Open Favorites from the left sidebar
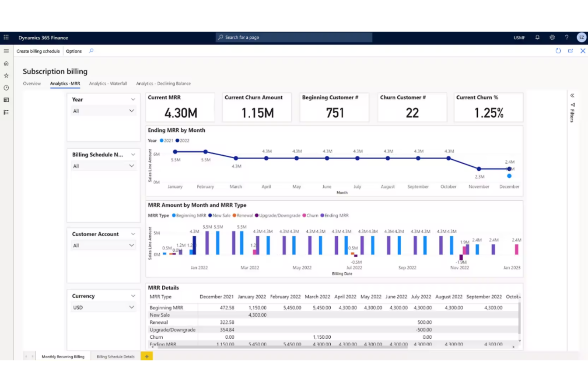588x392 pixels. tap(6, 75)
